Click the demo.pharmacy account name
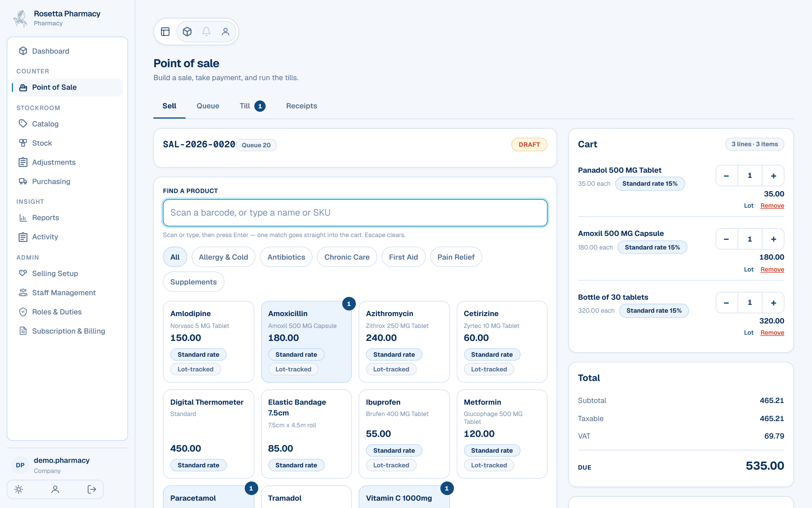812x508 pixels. click(62, 460)
